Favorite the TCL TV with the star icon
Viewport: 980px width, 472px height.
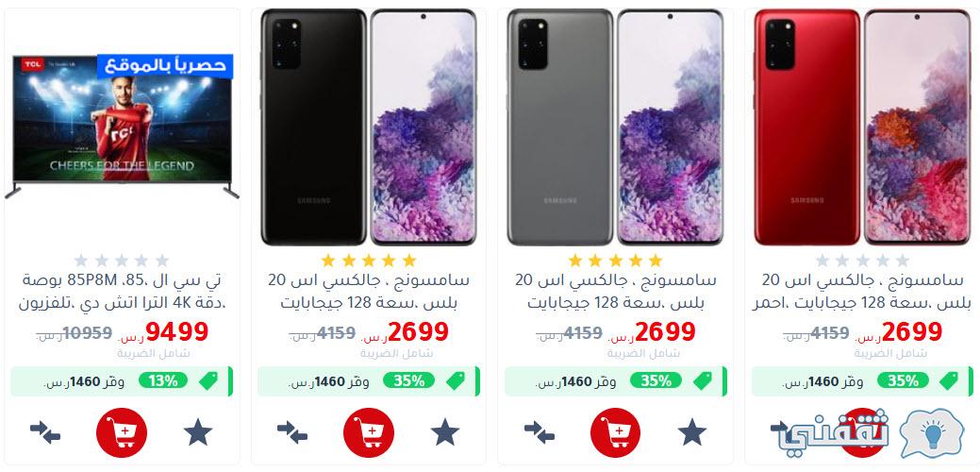pos(198,432)
